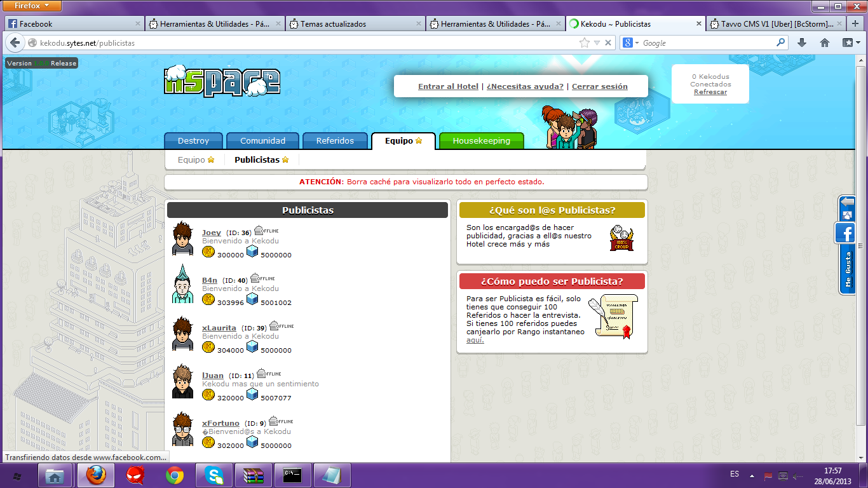Open Google Chrome from the taskbar
Image resolution: width=868 pixels, height=488 pixels.
coord(174,475)
